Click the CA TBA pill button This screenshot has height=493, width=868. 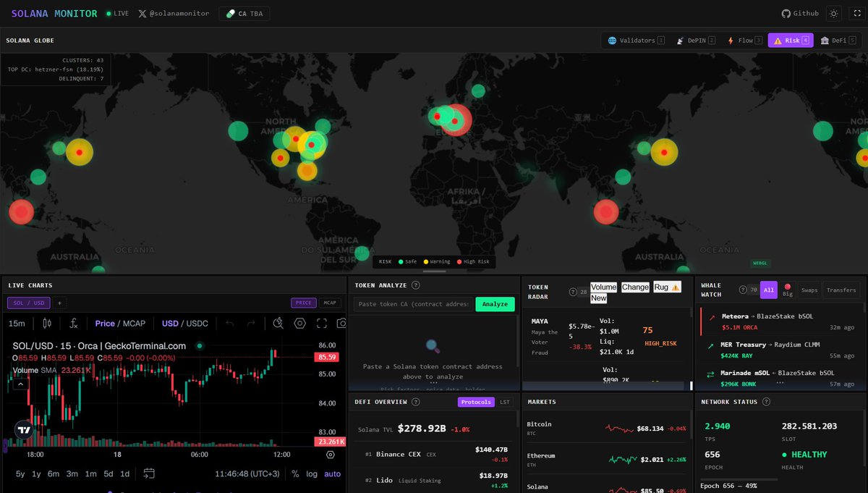click(x=244, y=13)
